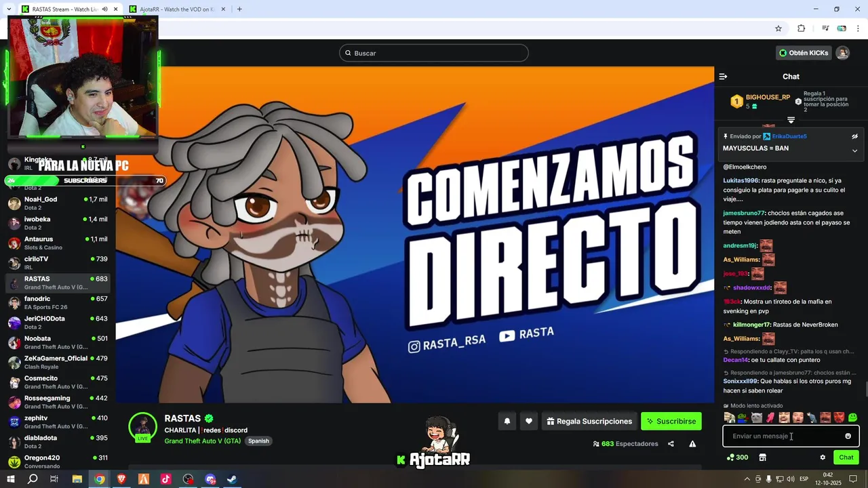
Task: Open browser extensions puzzle icon
Action: tap(801, 28)
